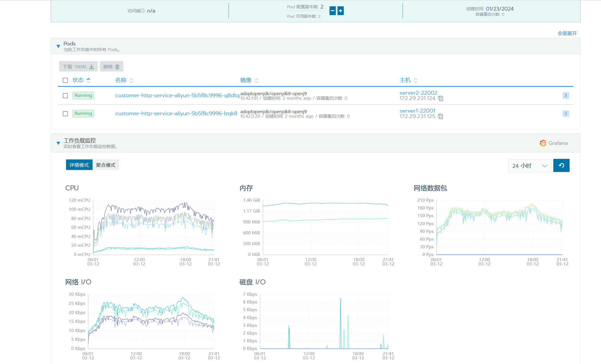This screenshot has width=601, height=364.
Task: Switch to 聚合模式 view
Action: click(x=106, y=165)
